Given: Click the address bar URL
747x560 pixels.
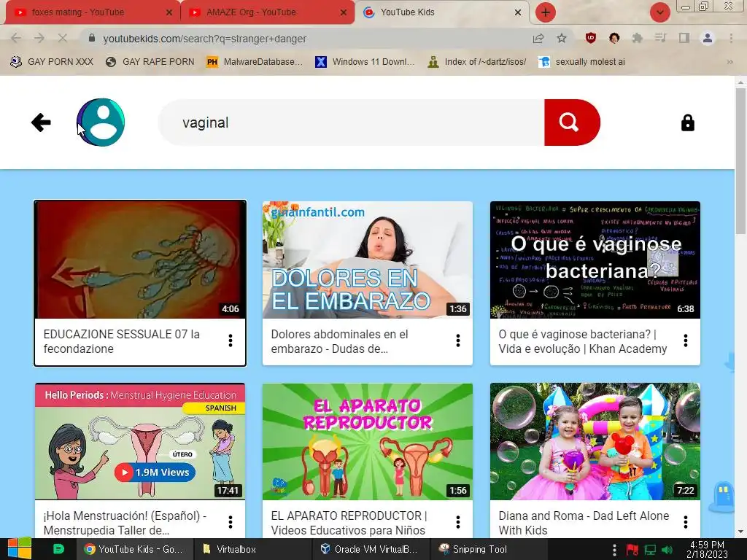Looking at the screenshot, I should tap(204, 39).
